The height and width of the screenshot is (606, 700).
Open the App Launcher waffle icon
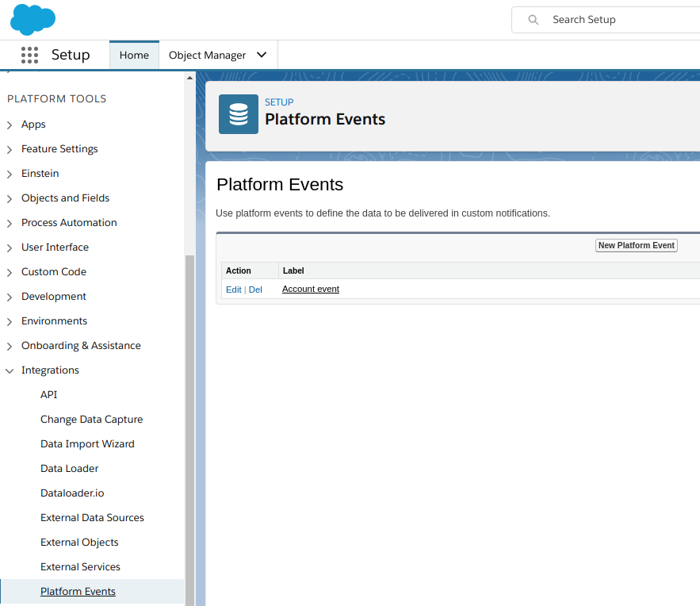pos(29,55)
